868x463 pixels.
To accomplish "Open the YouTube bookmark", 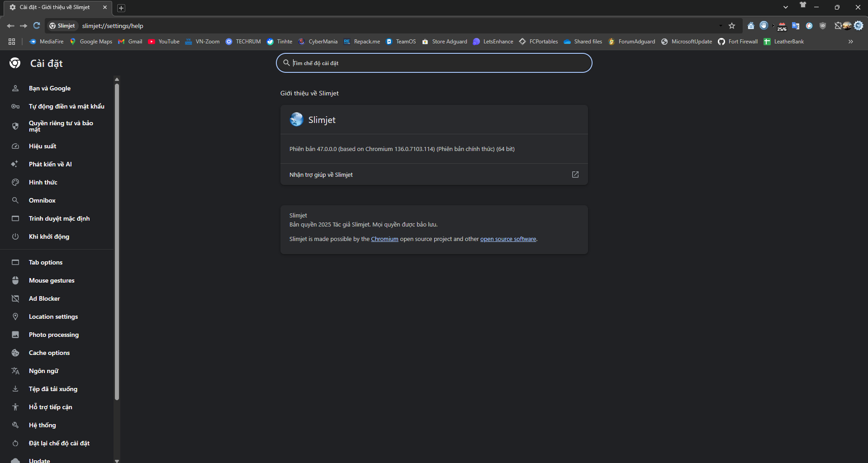I will (x=164, y=41).
